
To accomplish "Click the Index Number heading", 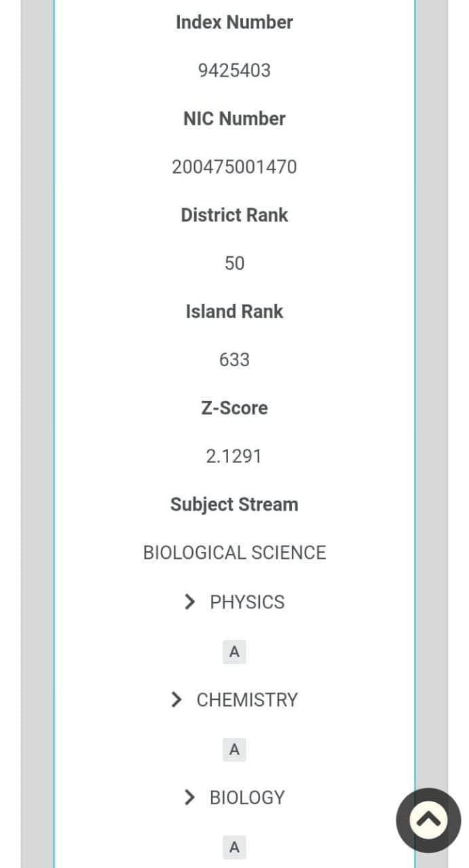I will click(234, 22).
